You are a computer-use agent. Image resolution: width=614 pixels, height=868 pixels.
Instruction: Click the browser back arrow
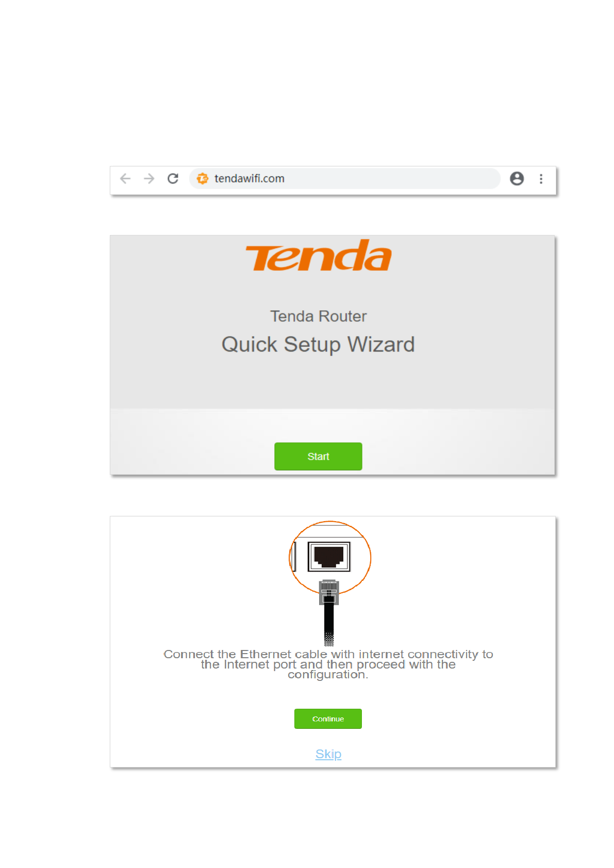[x=125, y=178]
